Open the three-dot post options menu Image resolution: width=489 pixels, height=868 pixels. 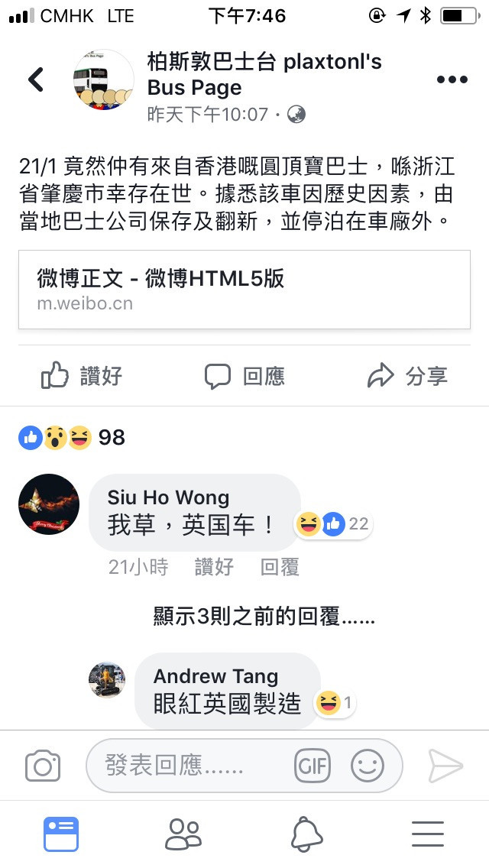pos(452,79)
